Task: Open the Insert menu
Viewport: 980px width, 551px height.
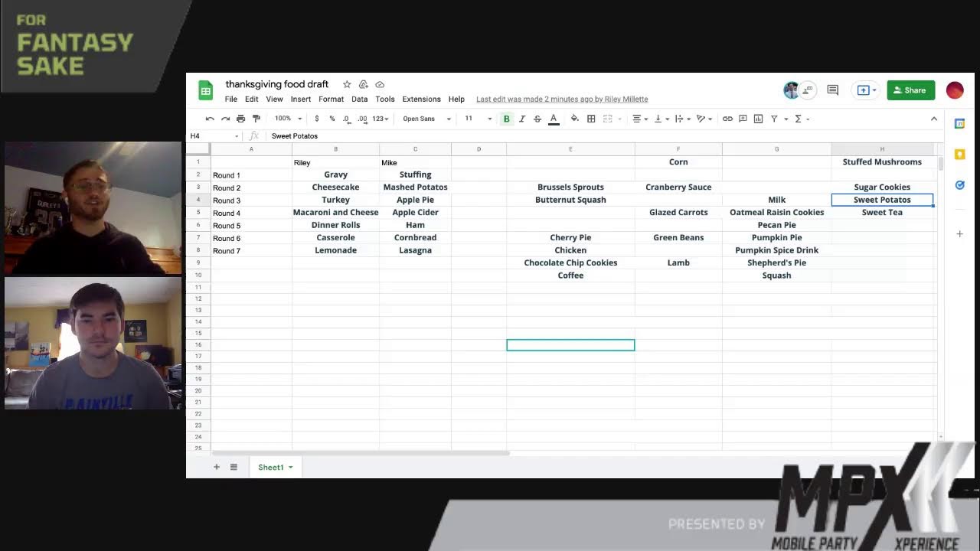Action: click(x=301, y=99)
